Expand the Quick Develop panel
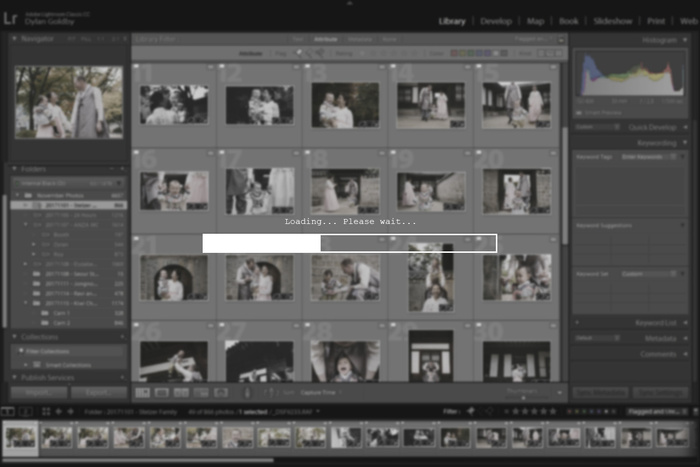The image size is (700, 467). click(650, 127)
